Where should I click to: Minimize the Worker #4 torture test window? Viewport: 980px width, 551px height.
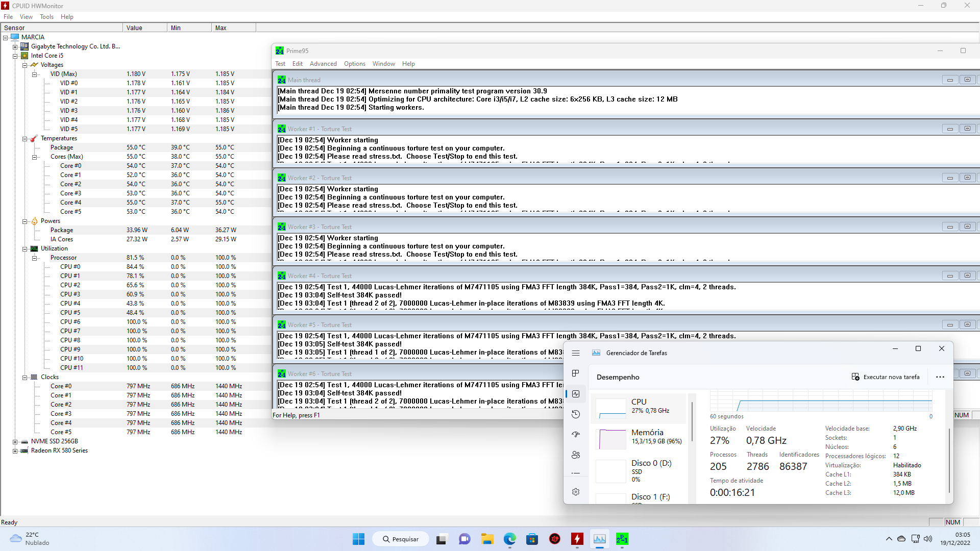point(950,275)
